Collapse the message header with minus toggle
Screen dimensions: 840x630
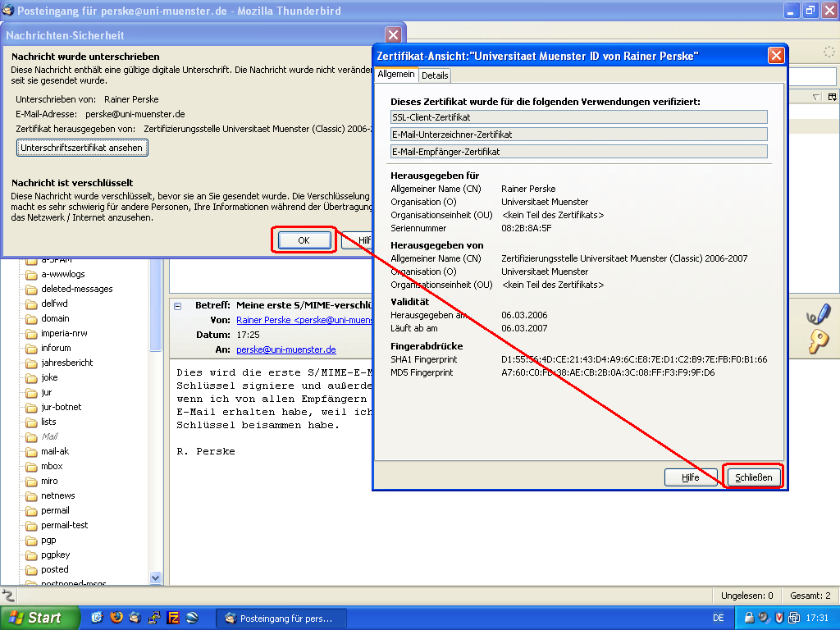coord(178,305)
